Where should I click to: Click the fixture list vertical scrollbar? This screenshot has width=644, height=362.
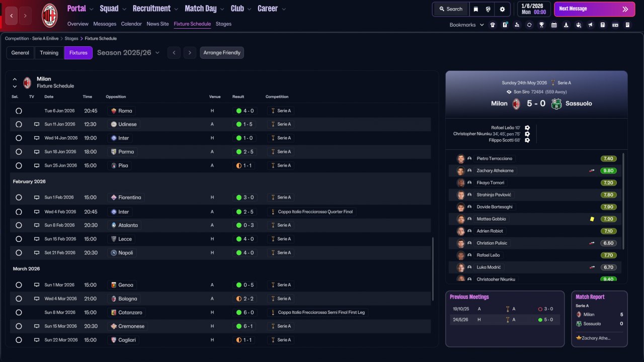point(433,269)
